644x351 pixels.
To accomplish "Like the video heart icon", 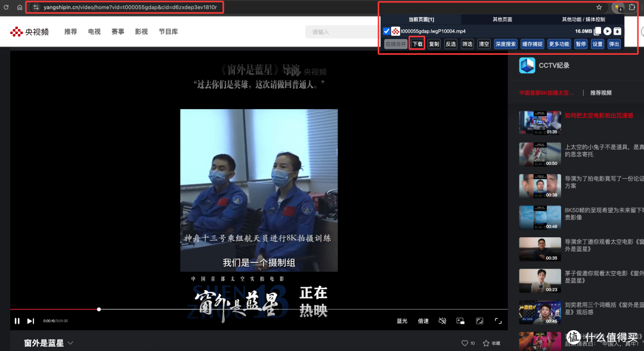I will tap(465, 343).
